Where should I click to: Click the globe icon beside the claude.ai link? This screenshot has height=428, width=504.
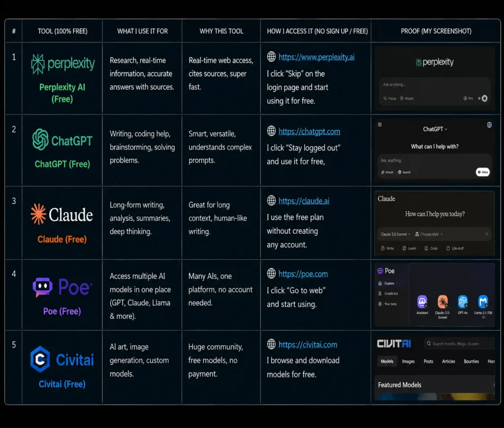pyautogui.click(x=271, y=200)
